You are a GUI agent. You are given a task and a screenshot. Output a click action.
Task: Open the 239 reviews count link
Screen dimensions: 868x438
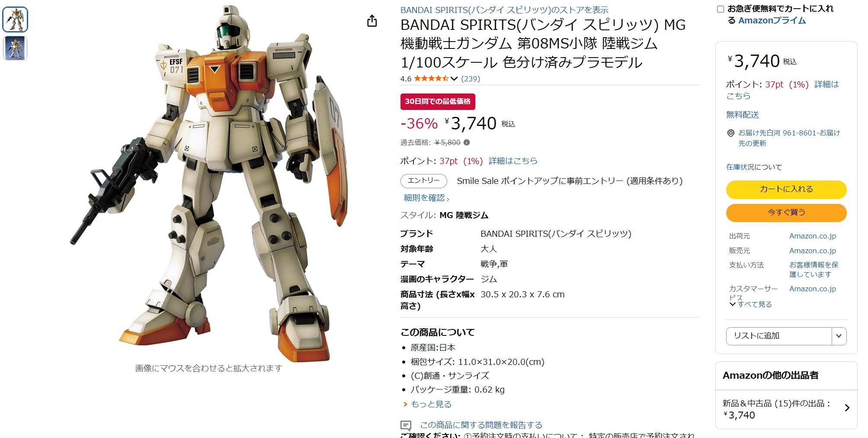(x=471, y=79)
